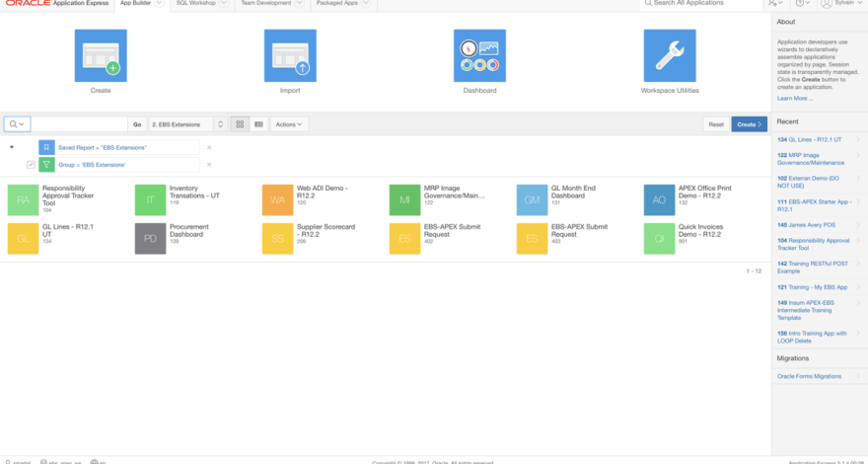This screenshot has height=464, width=868.
Task: Open the Learn More link
Action: point(795,99)
